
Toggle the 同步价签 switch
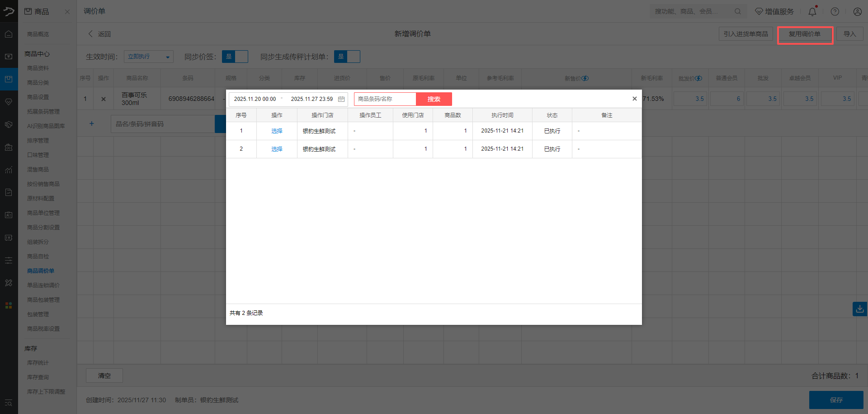[x=235, y=57]
